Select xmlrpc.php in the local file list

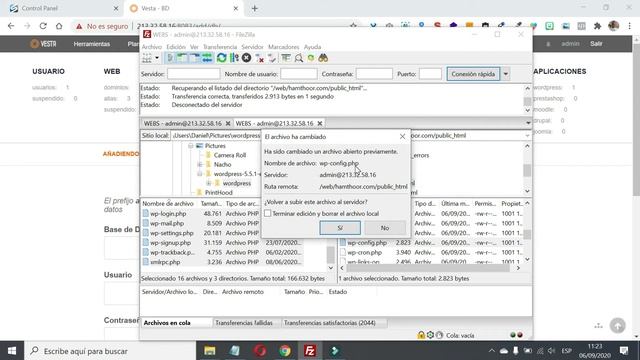click(x=165, y=262)
